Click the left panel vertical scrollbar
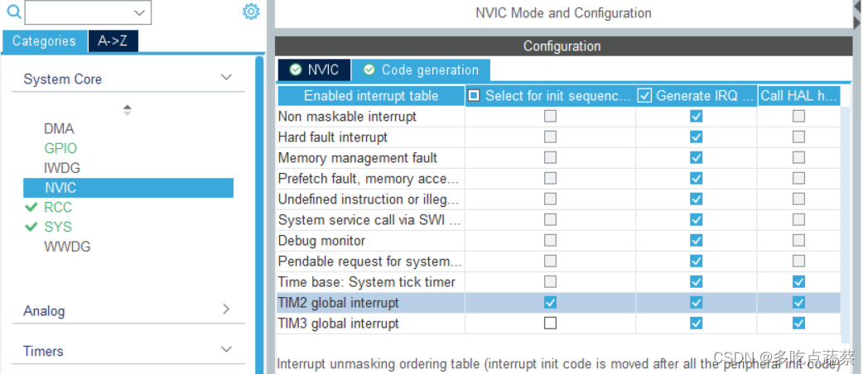This screenshot has height=374, width=868. coord(259,214)
